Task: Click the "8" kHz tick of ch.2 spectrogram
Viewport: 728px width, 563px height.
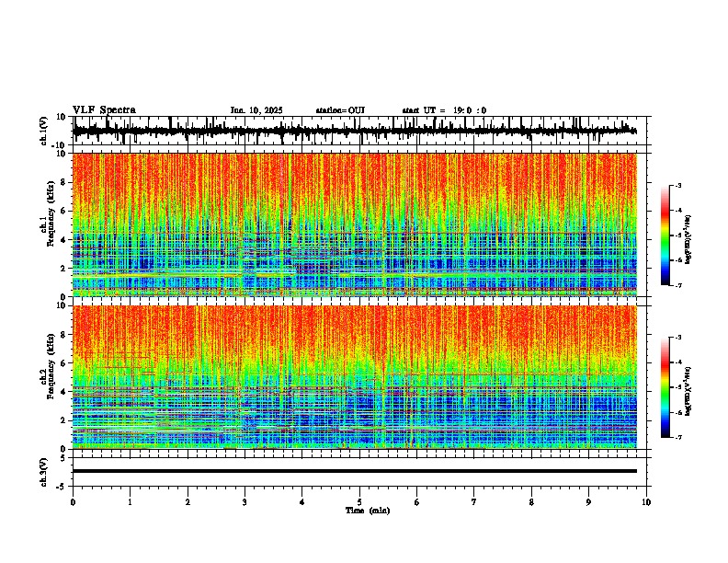Action: [x=63, y=335]
